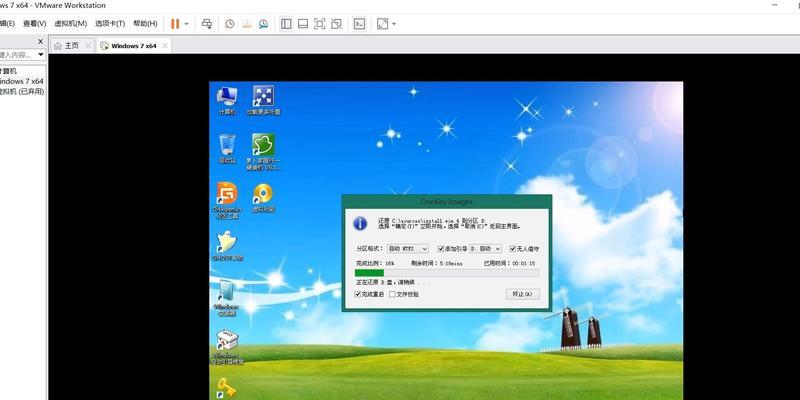This screenshot has height=400, width=800.
Task: Close the Windows 7 x64 tab
Action: pos(165,45)
